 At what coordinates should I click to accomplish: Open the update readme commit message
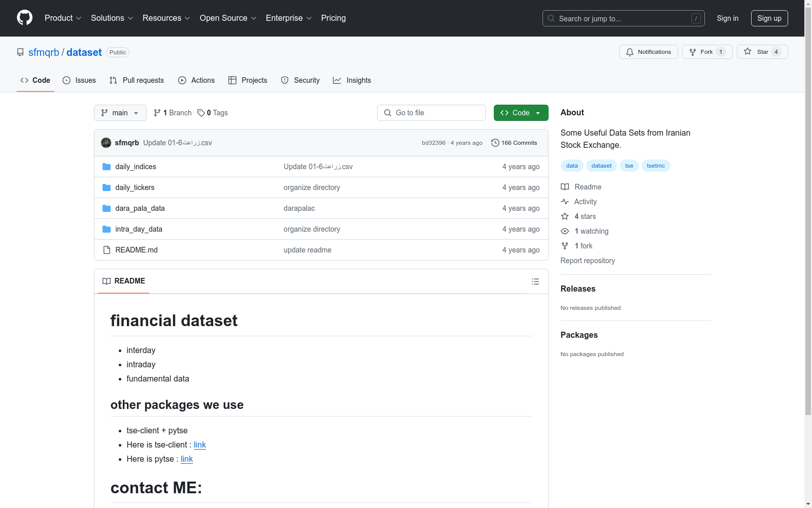308,250
